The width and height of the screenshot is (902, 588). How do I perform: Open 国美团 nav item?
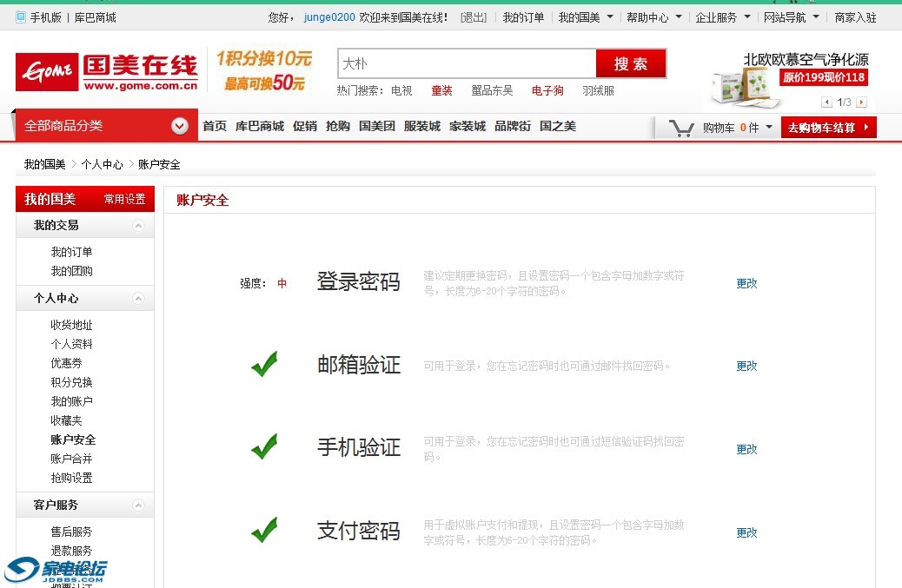tap(377, 126)
